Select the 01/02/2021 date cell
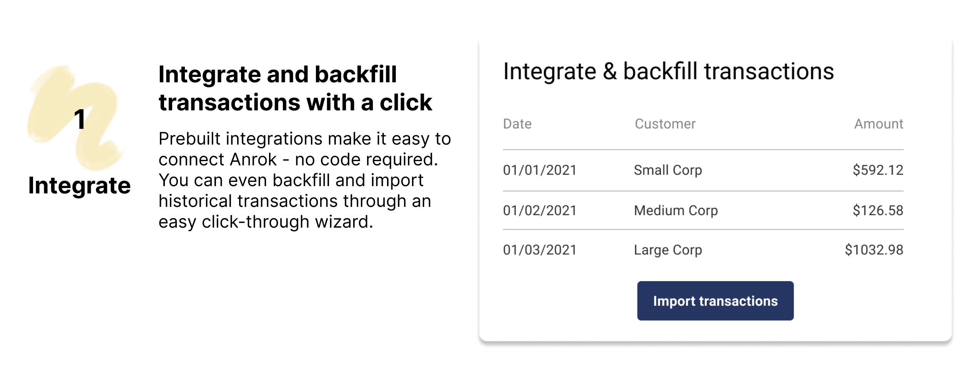This screenshot has height=383, width=980. point(540,210)
